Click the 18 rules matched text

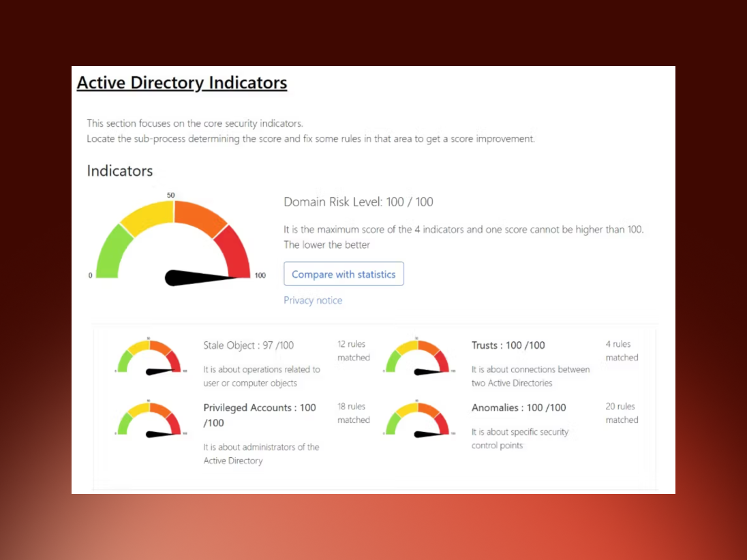354,413
